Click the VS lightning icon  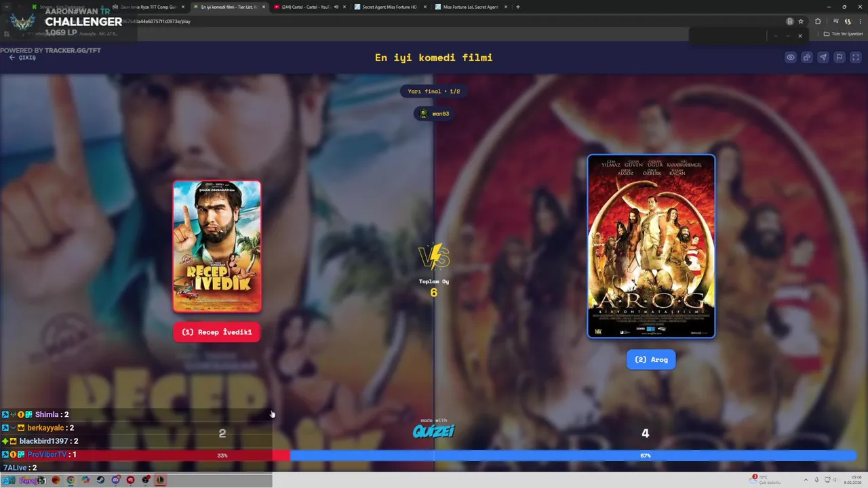point(434,257)
